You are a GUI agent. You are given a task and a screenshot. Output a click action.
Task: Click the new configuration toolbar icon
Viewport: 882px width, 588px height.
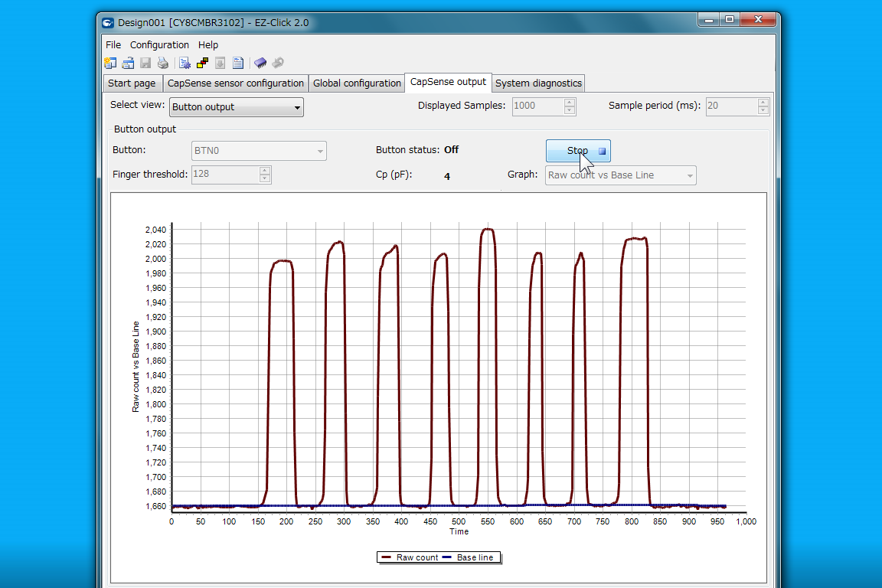click(111, 63)
